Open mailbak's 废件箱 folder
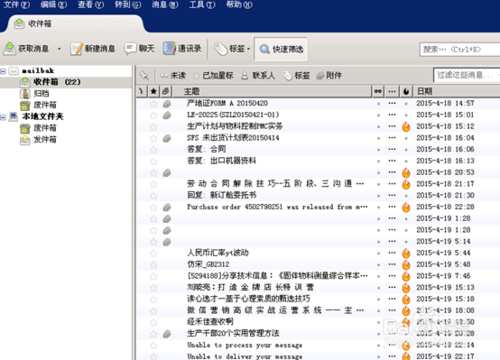 (45, 105)
